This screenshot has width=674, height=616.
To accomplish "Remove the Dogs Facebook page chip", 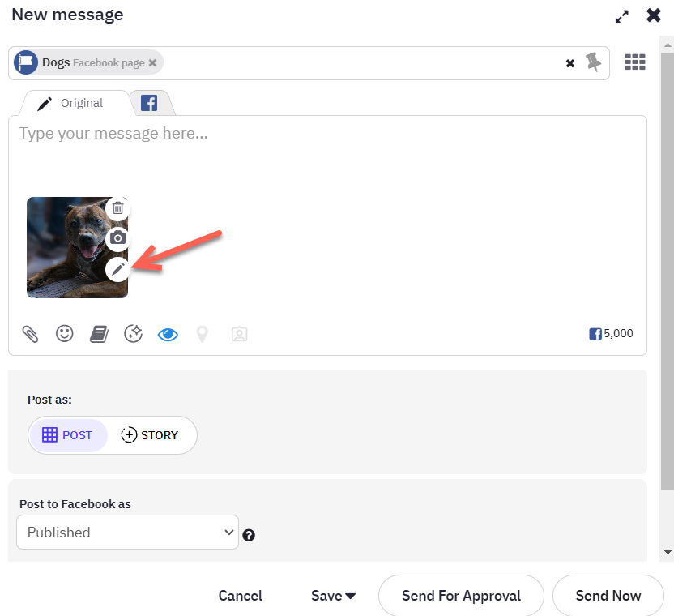I will (152, 62).
